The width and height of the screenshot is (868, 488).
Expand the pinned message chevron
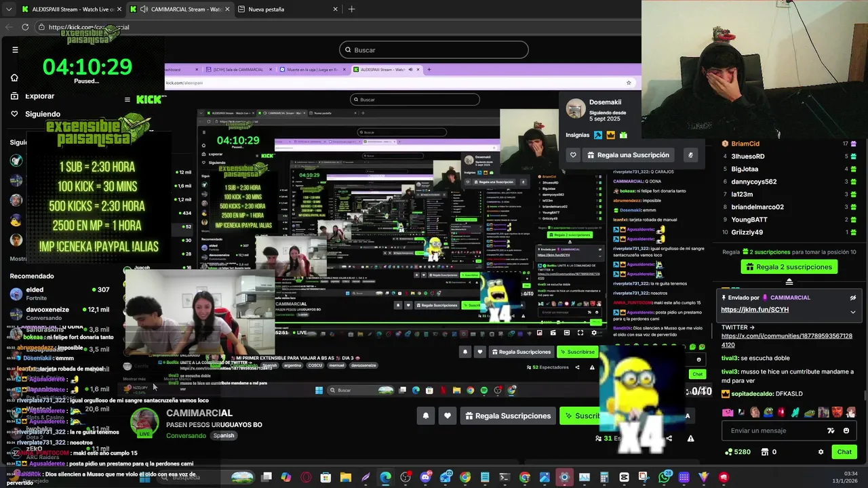pyautogui.click(x=852, y=312)
